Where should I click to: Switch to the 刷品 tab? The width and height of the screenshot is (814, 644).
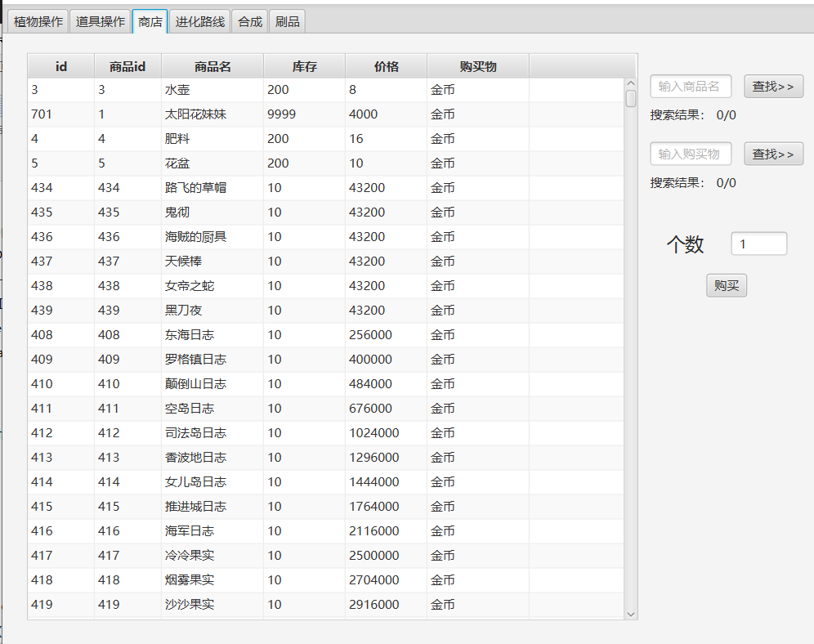click(x=287, y=22)
